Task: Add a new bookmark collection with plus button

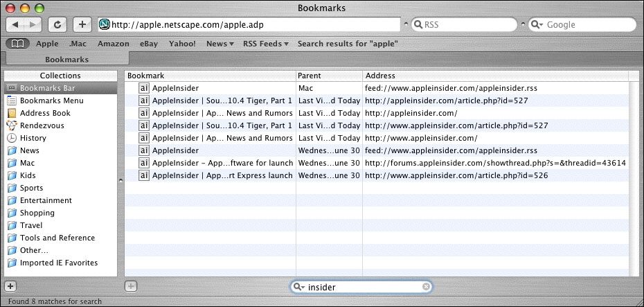Action: [10, 286]
